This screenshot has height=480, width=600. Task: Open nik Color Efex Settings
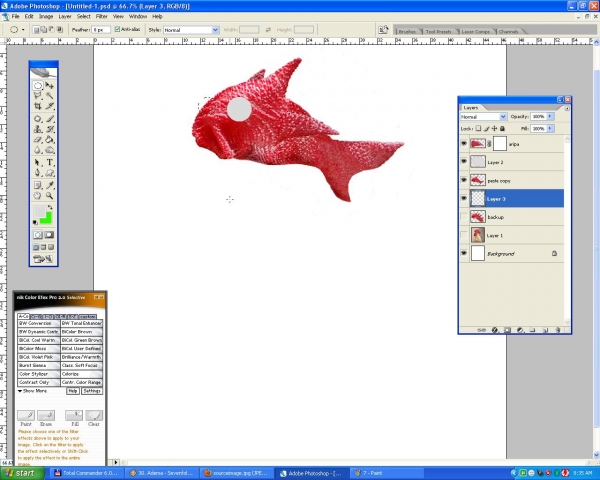92,391
